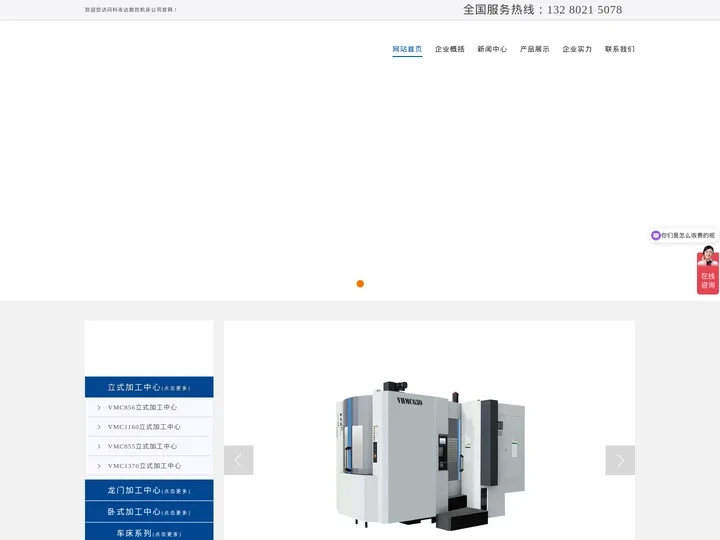Show previous product with left arrow
Screen dimensions: 720x540
click(238, 460)
